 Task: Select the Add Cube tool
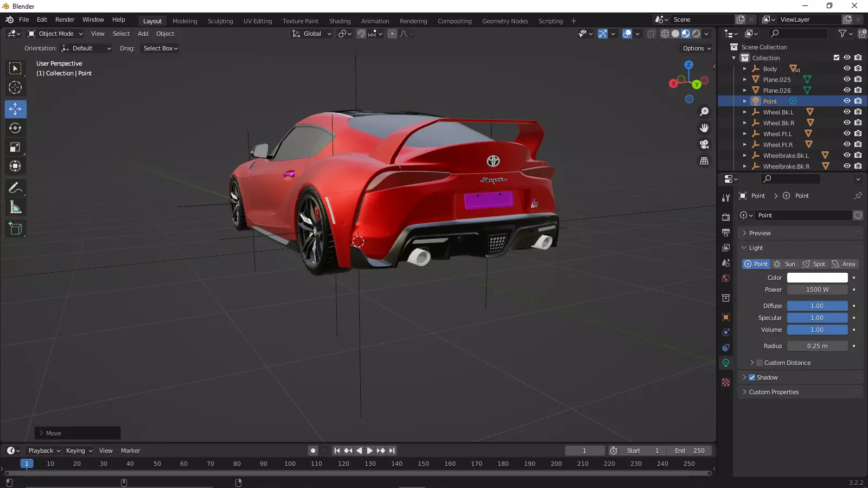[15, 229]
